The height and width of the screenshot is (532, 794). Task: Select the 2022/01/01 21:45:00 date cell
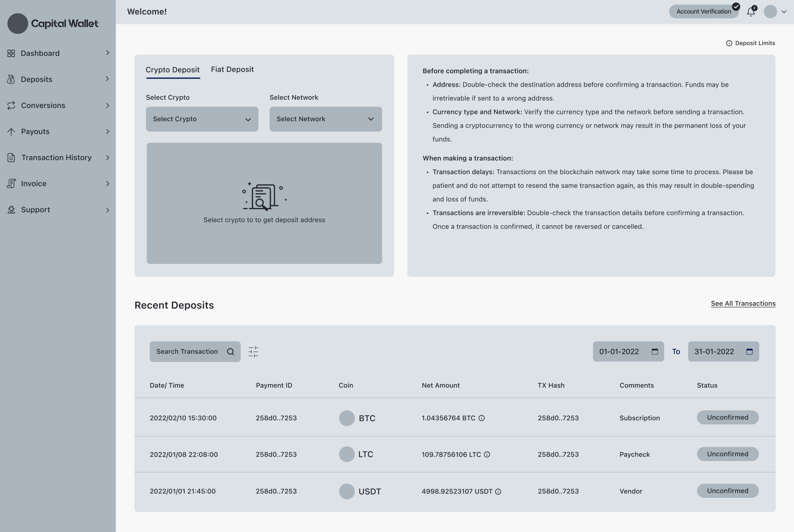182,491
